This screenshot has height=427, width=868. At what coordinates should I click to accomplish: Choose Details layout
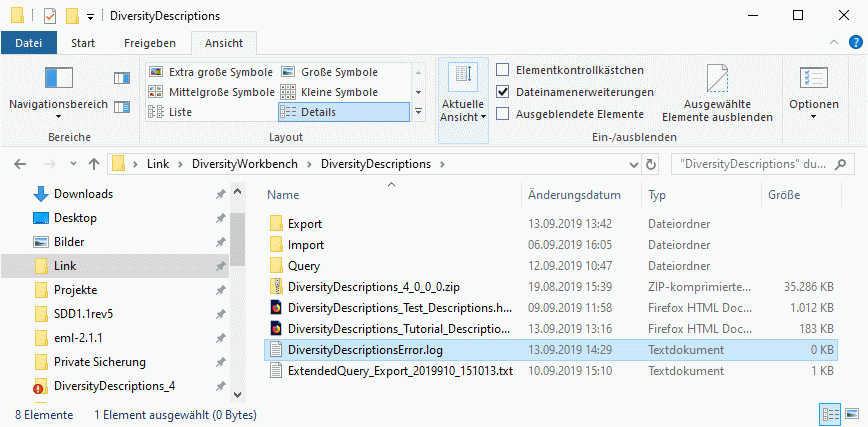coord(344,112)
